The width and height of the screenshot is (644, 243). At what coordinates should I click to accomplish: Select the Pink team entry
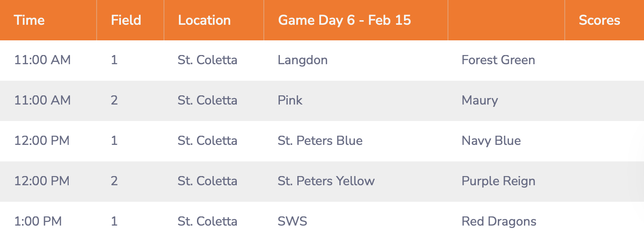(290, 100)
